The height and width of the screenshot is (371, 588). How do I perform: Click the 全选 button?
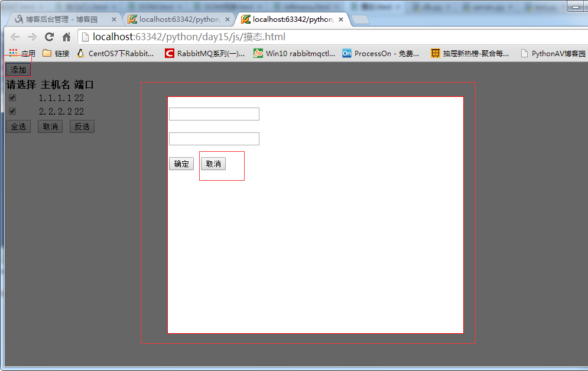tap(18, 126)
